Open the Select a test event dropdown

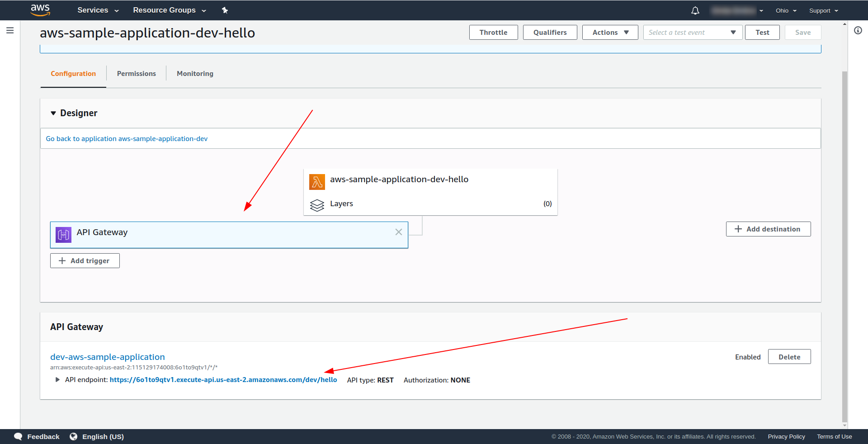(693, 32)
